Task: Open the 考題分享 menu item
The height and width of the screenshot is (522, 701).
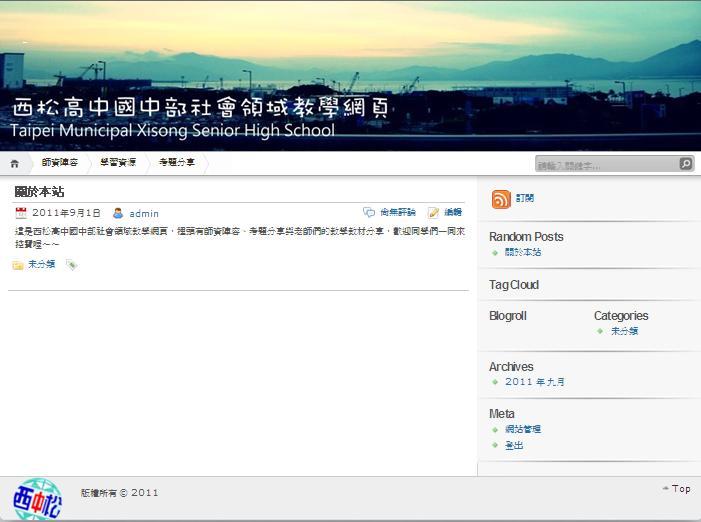Action: click(x=177, y=162)
